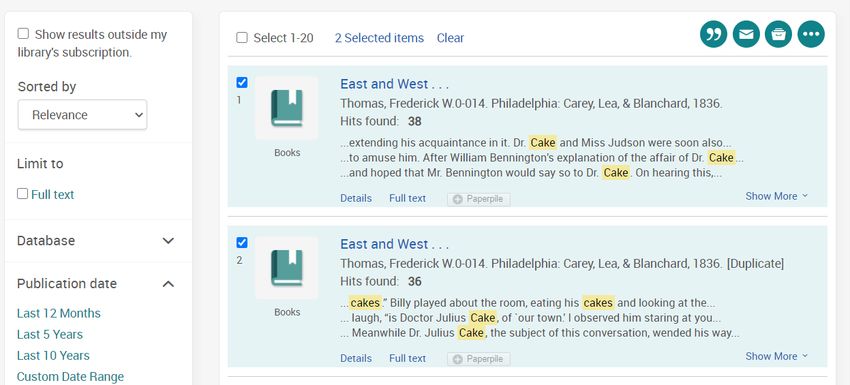
Task: Show More for the first result
Action: pos(776,196)
